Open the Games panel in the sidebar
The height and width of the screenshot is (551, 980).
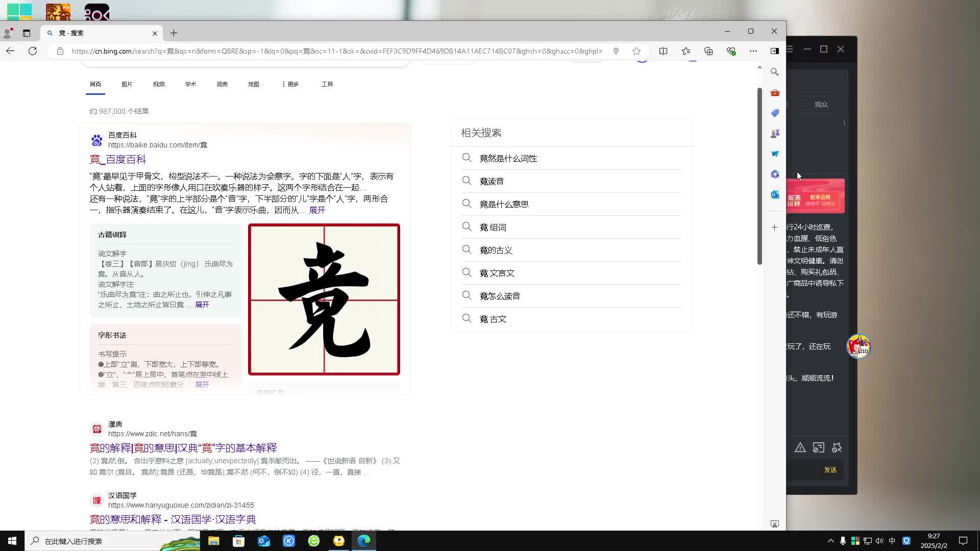coord(775,133)
